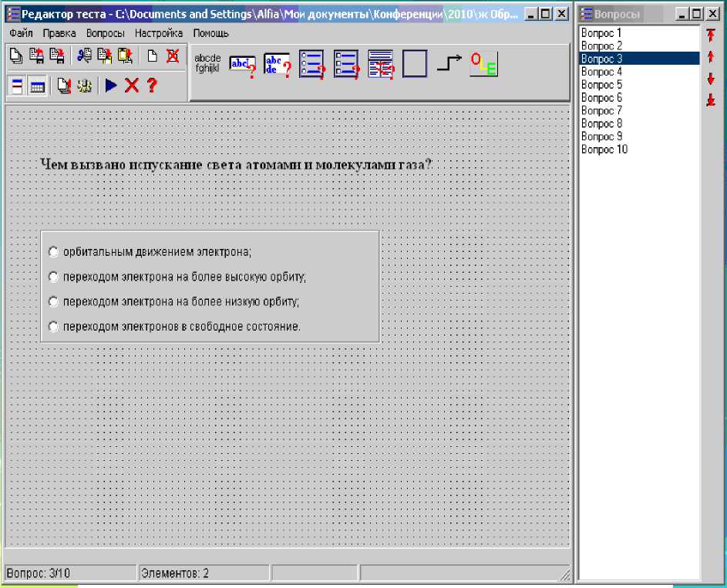727x588 pixels.
Task: Click the red X icon in toolbar
Action: pos(132,86)
